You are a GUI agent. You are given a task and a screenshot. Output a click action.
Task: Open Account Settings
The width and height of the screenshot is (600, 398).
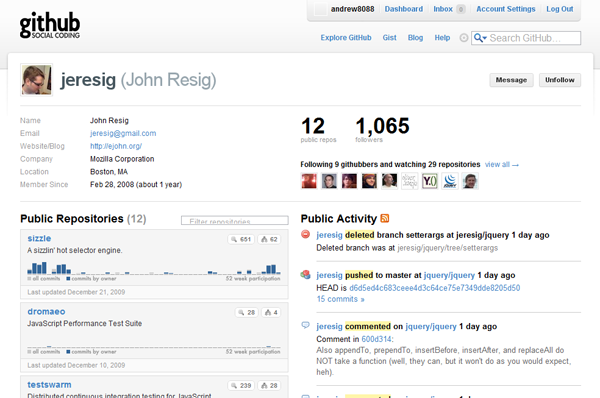[x=505, y=9]
